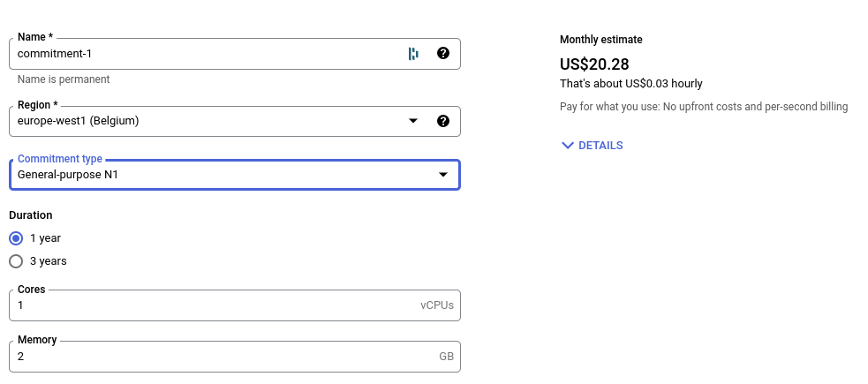Select the 1 year duration radio button
This screenshot has height=384, width=868.
(16, 238)
